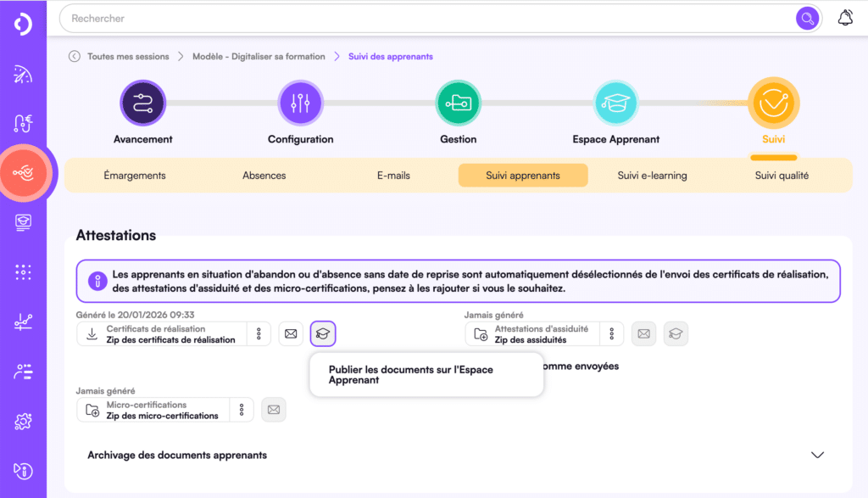Click the search magnifier icon
The image size is (868, 498).
tap(805, 18)
